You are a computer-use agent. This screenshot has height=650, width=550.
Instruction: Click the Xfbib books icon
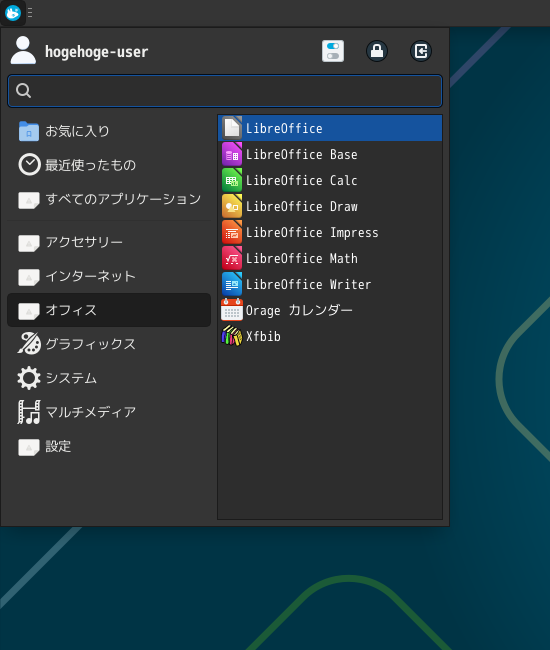[232, 336]
